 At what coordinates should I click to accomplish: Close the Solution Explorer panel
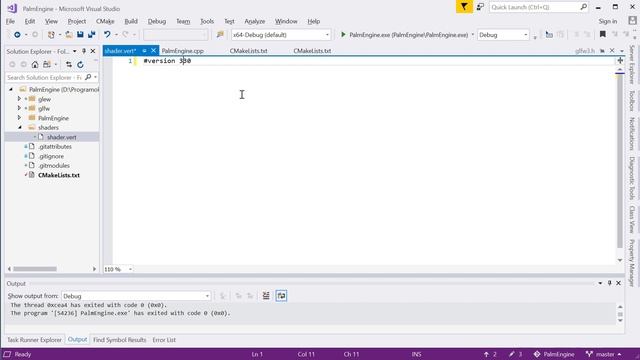(93, 51)
